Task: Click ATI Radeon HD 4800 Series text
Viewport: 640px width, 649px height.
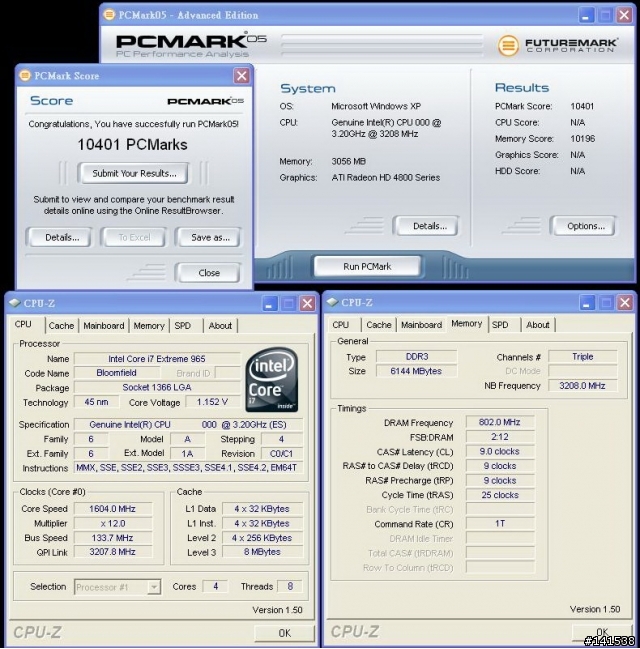Action: [386, 178]
